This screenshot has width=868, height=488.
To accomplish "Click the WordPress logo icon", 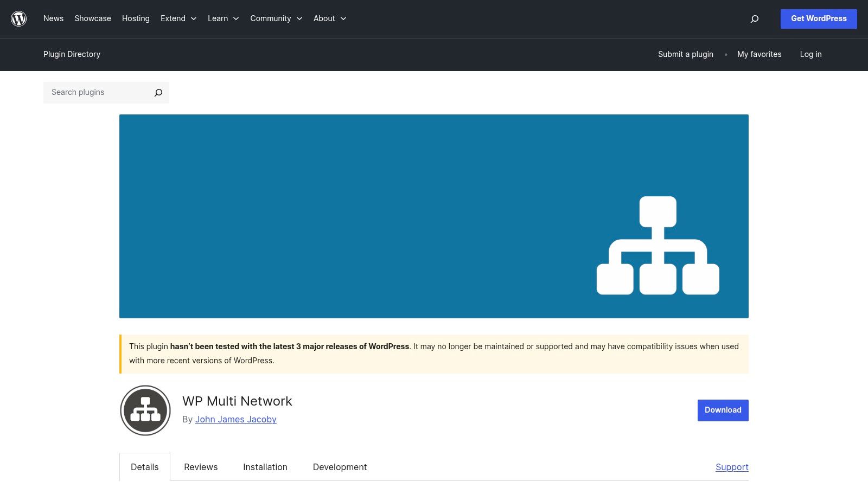I will [19, 19].
